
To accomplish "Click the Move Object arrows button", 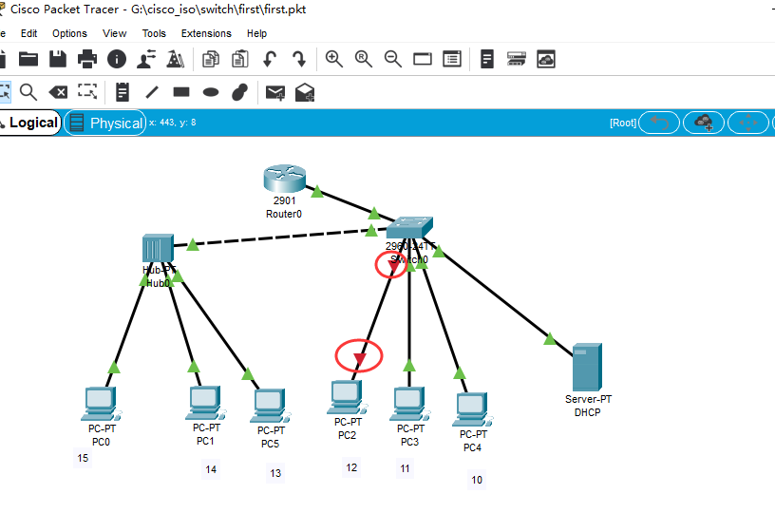I will coord(747,123).
